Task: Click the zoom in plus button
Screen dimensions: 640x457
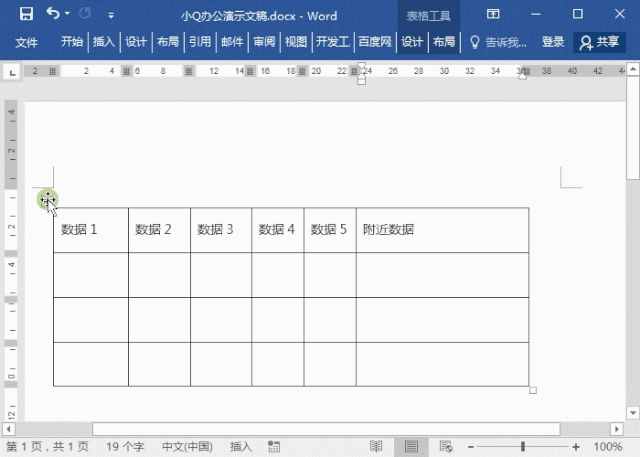Action: [x=576, y=447]
